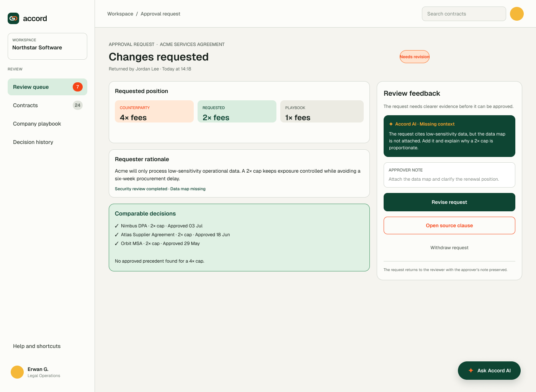This screenshot has height=392, width=536.
Task: Select the Counterparty 4× fees swatch
Action: click(x=154, y=111)
